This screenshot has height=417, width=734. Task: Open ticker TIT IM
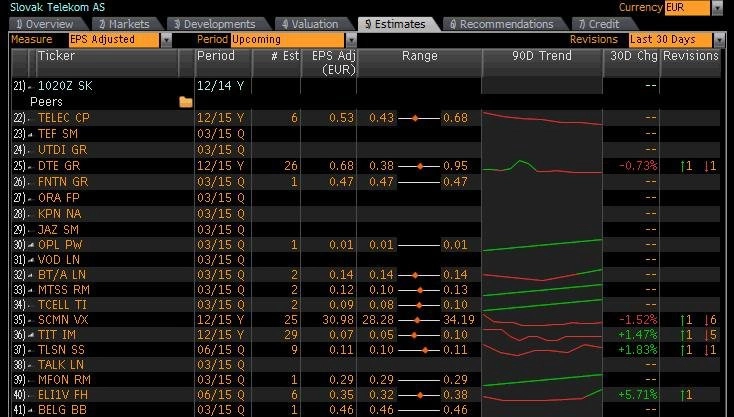pos(57,335)
